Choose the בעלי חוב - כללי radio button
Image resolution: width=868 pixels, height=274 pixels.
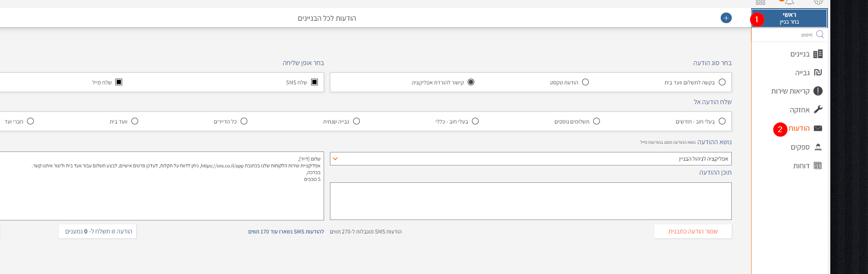pyautogui.click(x=475, y=121)
